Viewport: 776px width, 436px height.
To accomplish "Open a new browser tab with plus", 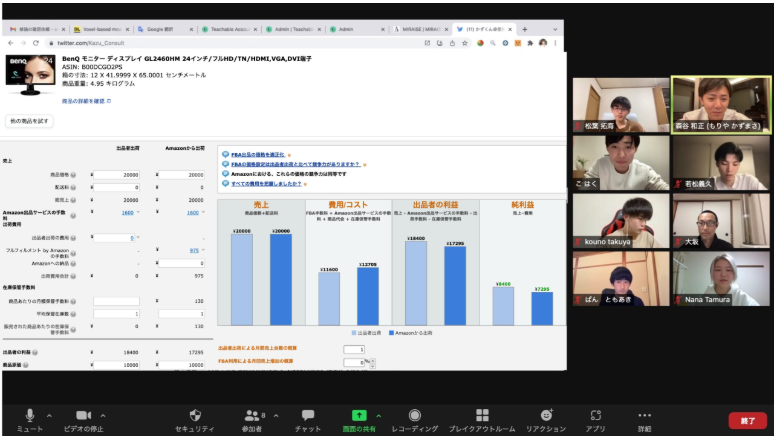I will click(525, 29).
